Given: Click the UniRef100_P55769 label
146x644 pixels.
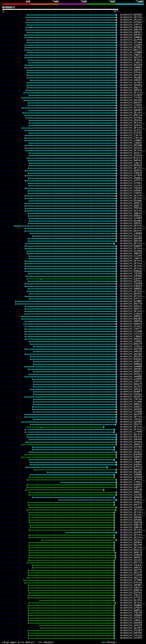Looking at the screenshot, I should coord(131,208).
